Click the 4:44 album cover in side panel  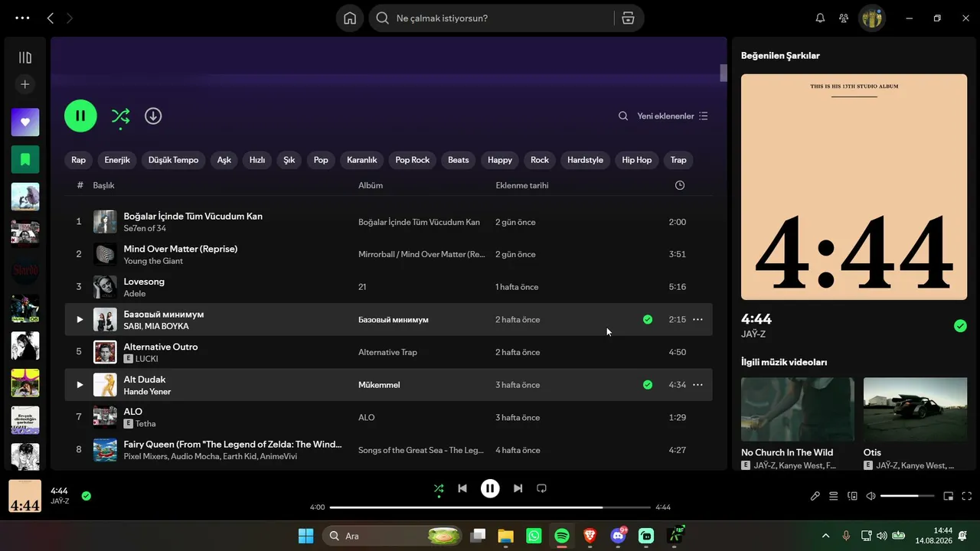click(x=854, y=187)
